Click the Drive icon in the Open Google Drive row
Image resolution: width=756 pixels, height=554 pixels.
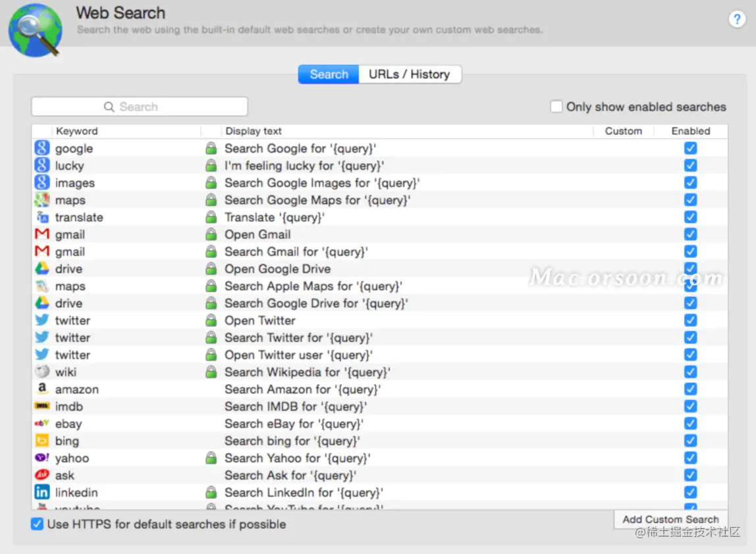[42, 268]
